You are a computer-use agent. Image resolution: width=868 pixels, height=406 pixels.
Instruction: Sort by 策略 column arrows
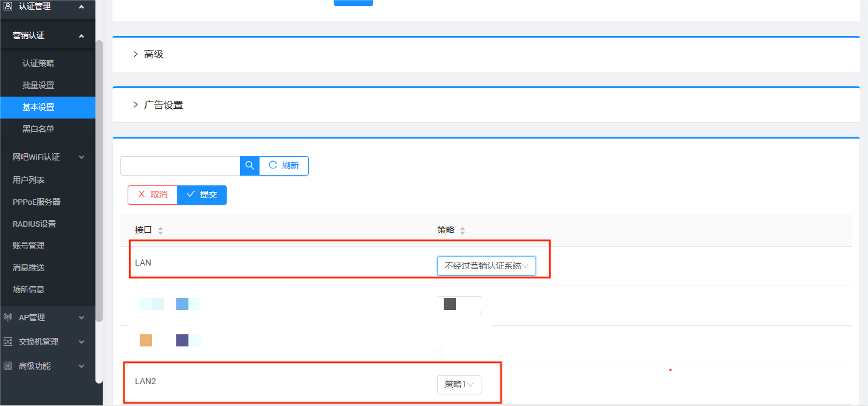pos(463,231)
